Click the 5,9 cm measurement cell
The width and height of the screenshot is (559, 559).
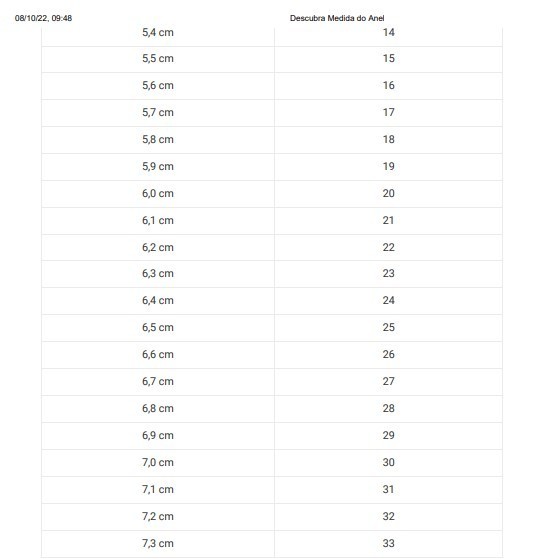(158, 167)
